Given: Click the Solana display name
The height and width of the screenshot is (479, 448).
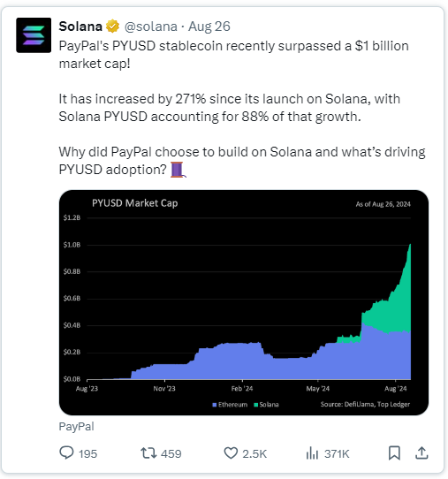Looking at the screenshot, I should tap(80, 27).
